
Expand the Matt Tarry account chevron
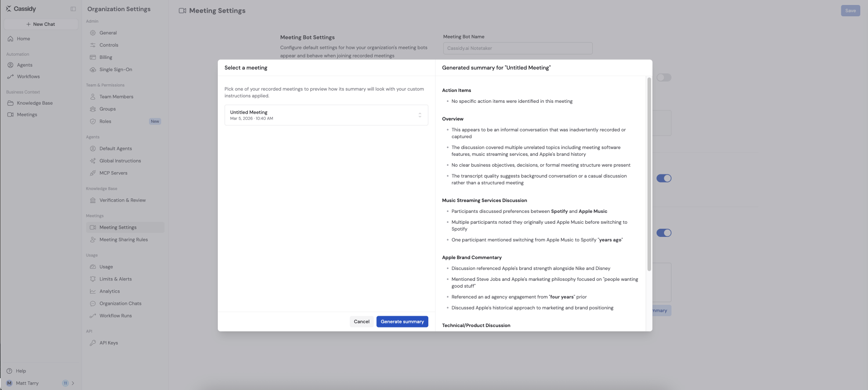click(73, 383)
